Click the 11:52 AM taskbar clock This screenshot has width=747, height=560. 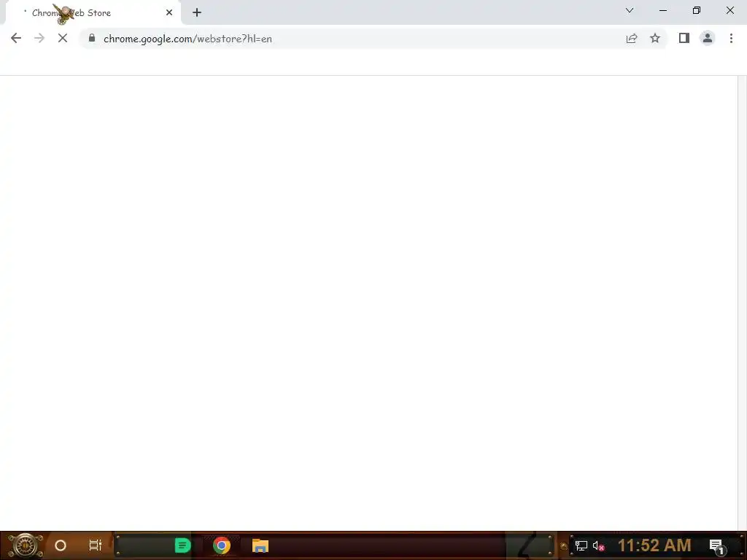(654, 545)
